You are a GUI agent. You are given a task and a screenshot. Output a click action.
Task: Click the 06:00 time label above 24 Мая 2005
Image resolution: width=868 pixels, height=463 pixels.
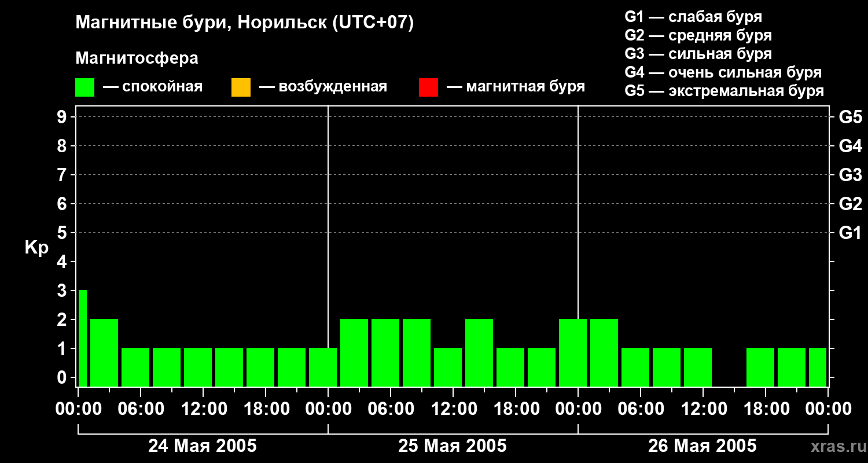point(141,409)
